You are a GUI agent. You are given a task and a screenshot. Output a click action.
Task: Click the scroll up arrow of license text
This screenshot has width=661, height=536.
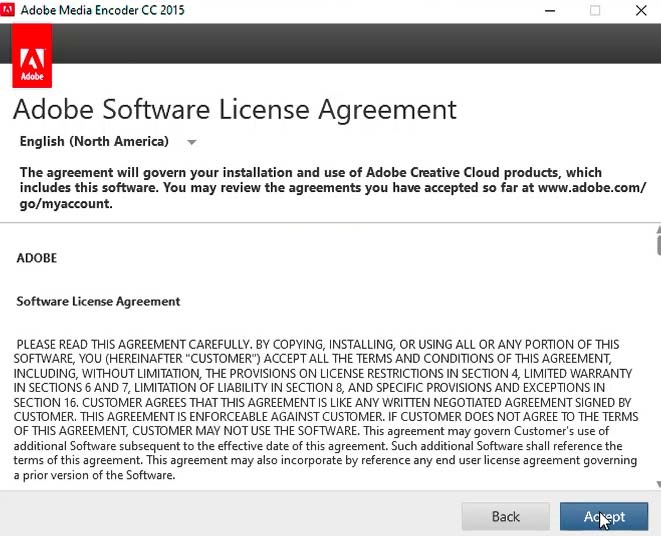click(657, 229)
